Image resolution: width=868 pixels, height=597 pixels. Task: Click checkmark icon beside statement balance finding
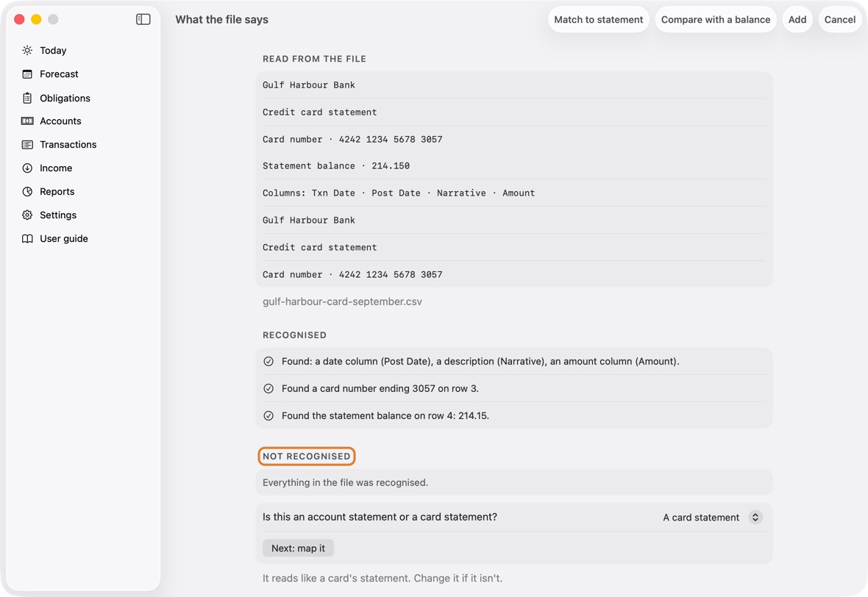pos(268,415)
